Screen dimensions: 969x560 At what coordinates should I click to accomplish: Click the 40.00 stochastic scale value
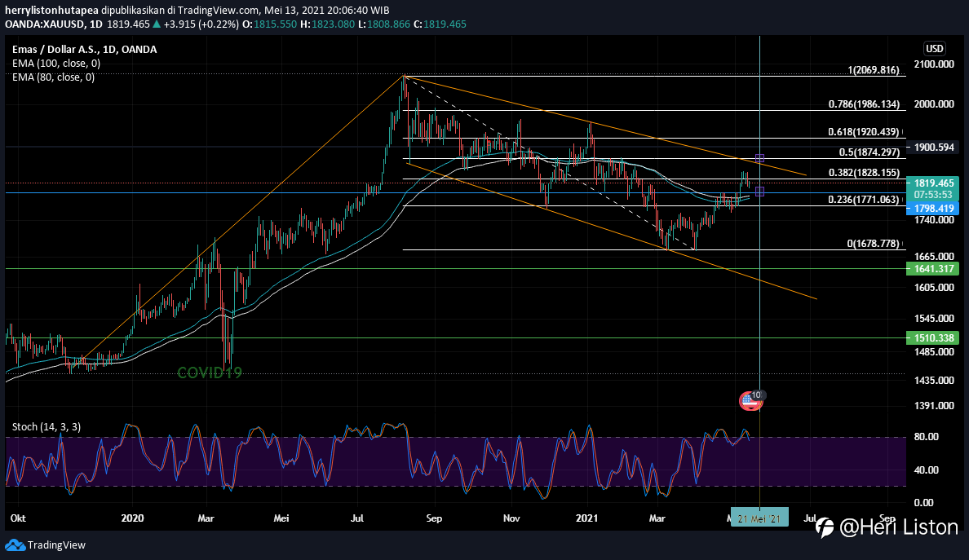pyautogui.click(x=927, y=470)
